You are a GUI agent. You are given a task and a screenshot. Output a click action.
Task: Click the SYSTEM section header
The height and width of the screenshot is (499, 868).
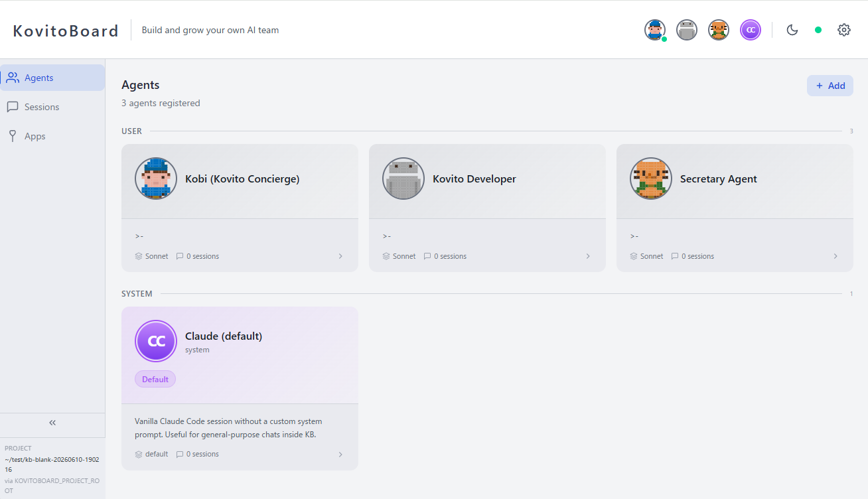tap(137, 294)
